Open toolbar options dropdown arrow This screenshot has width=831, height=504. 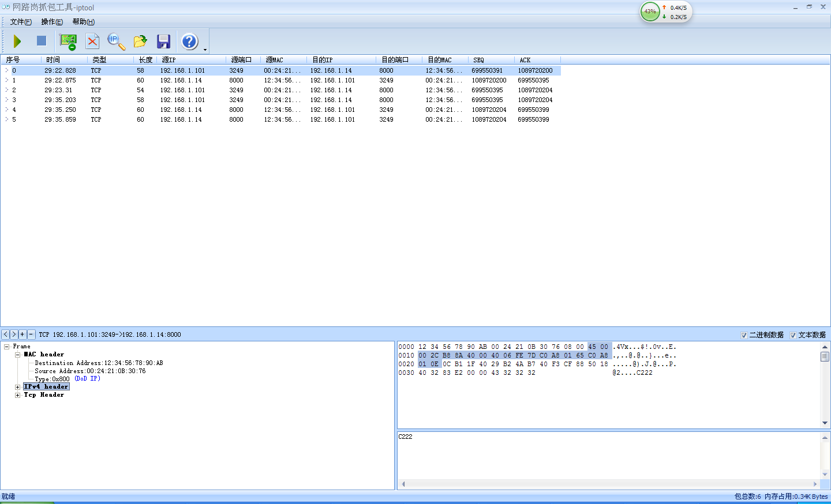[x=205, y=50]
